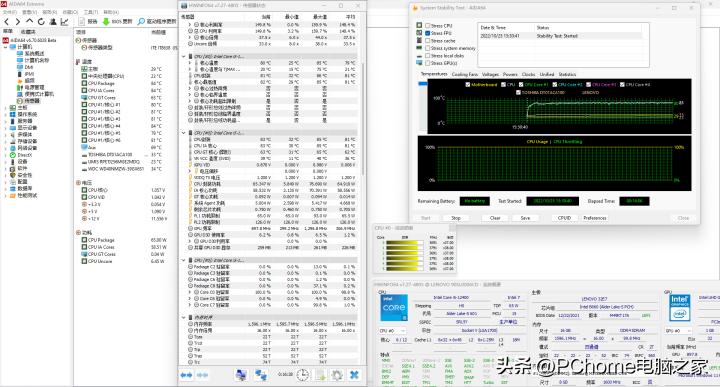The width and height of the screenshot is (720, 387).
Task: Enable Stress GPU(s) checkbox
Action: click(428, 63)
